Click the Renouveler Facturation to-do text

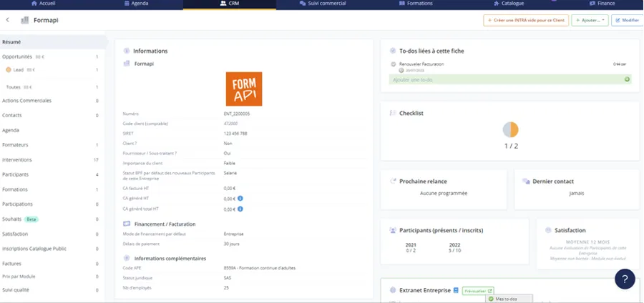click(x=421, y=64)
